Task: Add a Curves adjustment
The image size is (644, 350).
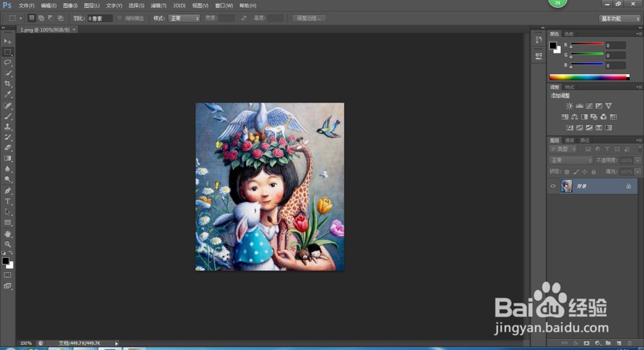Action: (x=589, y=106)
